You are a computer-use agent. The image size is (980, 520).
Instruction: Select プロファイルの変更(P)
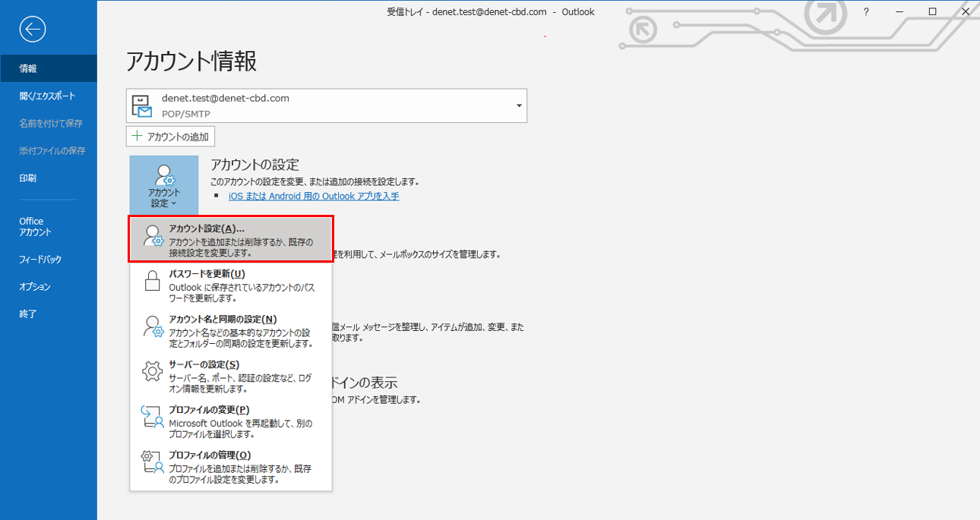coord(231,421)
